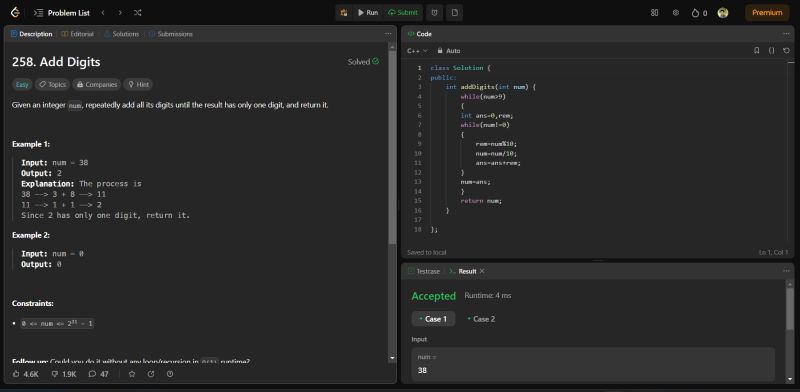The image size is (800, 392).
Task: Like the problem thumbs up 4.6K
Action: click(x=26, y=374)
